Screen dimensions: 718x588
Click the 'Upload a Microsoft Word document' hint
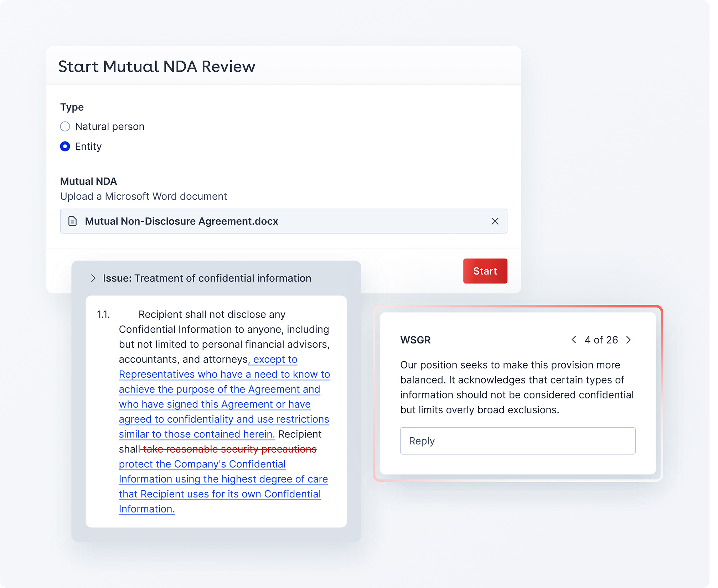pyautogui.click(x=144, y=196)
